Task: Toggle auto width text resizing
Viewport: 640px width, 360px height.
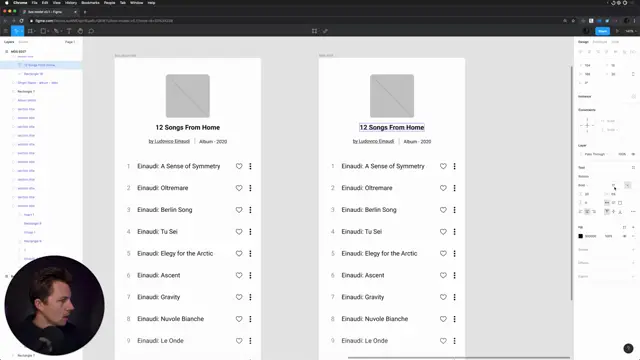Action: pos(607,202)
